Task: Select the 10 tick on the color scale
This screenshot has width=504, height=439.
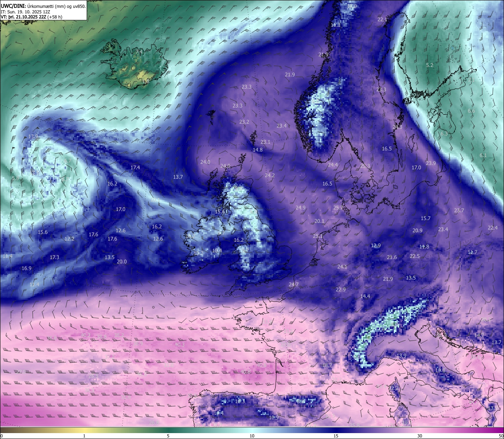Action: 252,436
